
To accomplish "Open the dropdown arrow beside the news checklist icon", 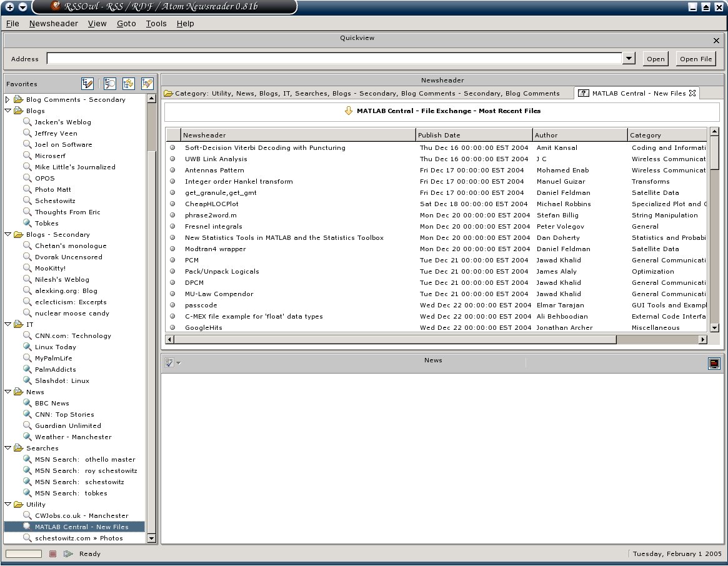I will tap(179, 363).
